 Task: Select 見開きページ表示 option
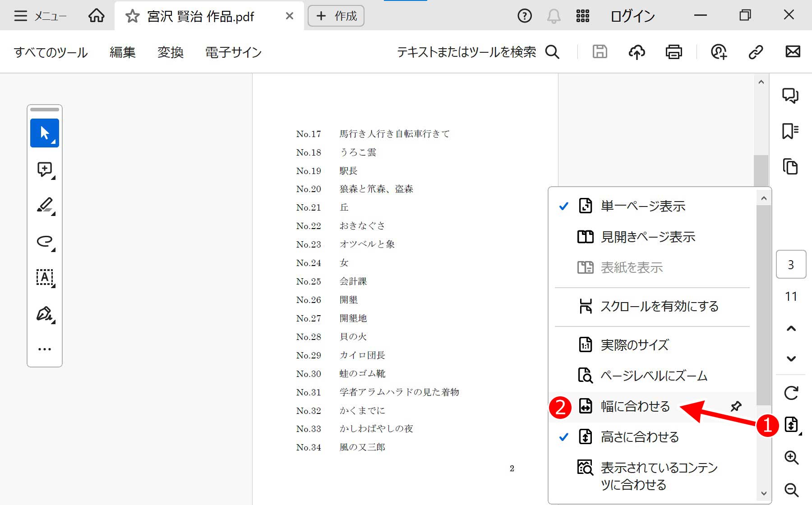[652, 237]
